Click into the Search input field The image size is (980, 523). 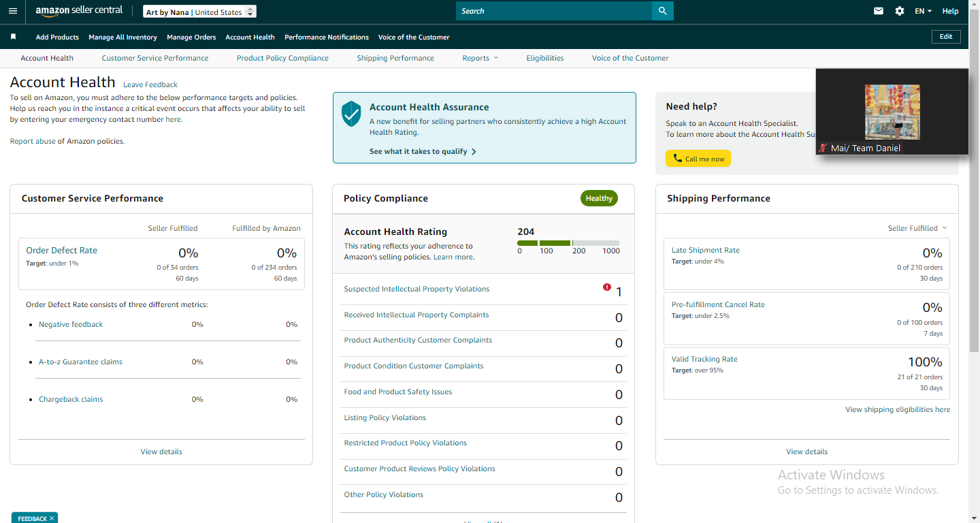[x=554, y=11]
